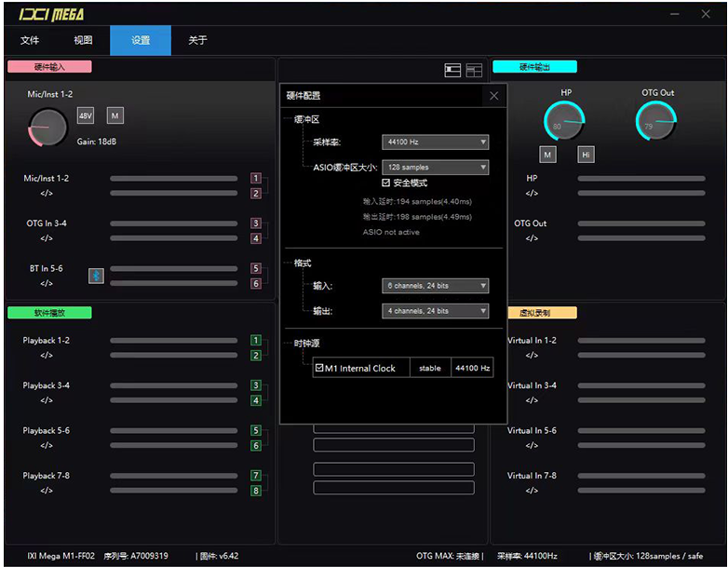Open the 视图 (View) menu
This screenshot has height=567, width=728.
pyautogui.click(x=83, y=40)
